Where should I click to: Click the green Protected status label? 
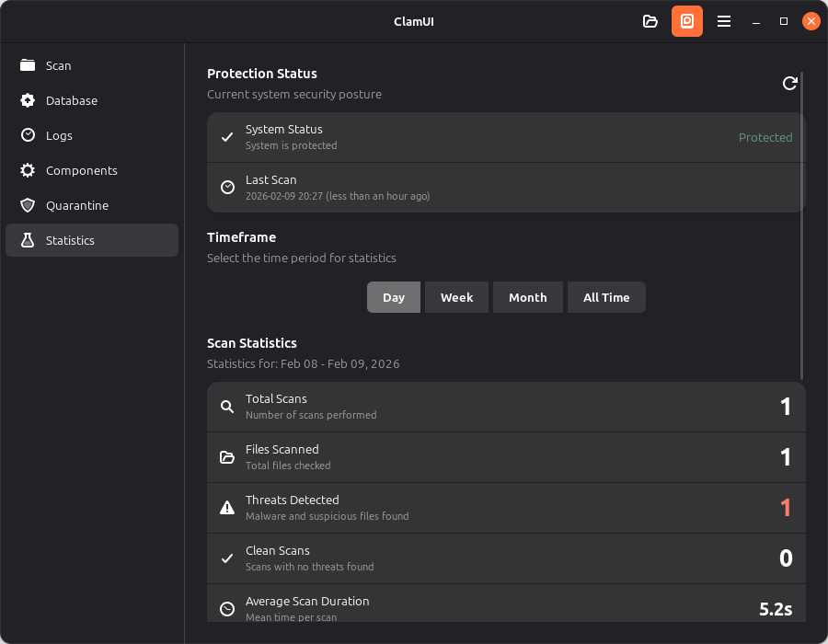[x=765, y=137]
